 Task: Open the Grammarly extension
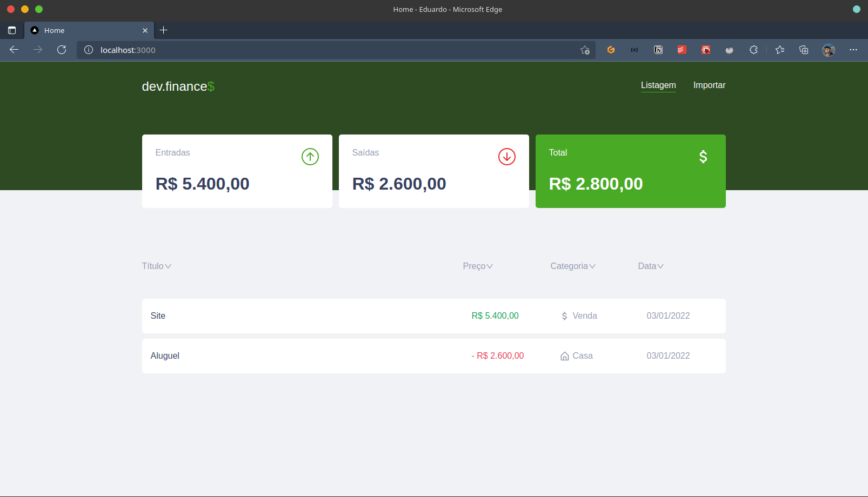click(611, 50)
